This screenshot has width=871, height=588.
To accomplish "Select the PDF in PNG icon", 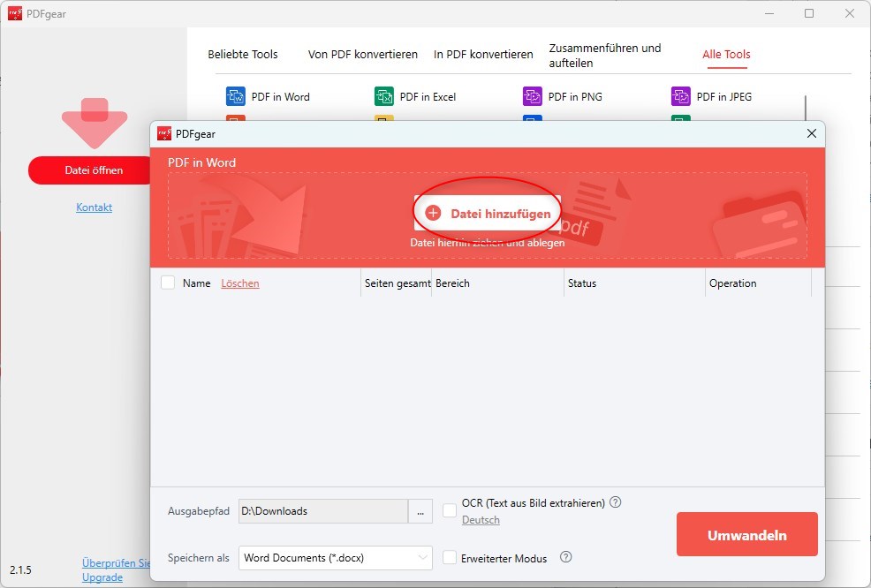I will 532,96.
